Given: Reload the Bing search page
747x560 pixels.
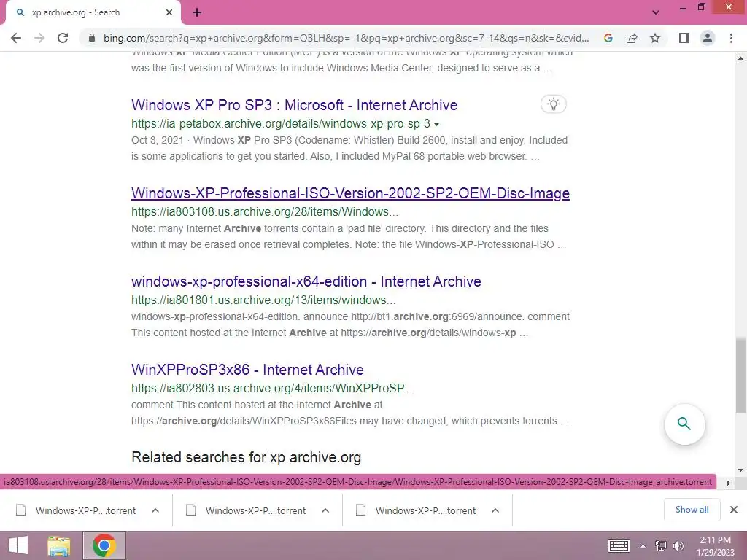Looking at the screenshot, I should [63, 38].
